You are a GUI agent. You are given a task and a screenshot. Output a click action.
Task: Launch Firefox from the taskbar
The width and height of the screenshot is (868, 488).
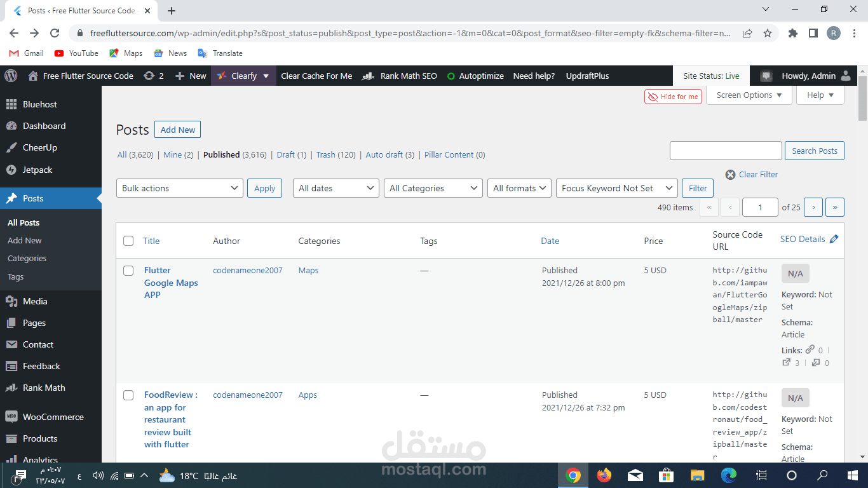tap(604, 475)
